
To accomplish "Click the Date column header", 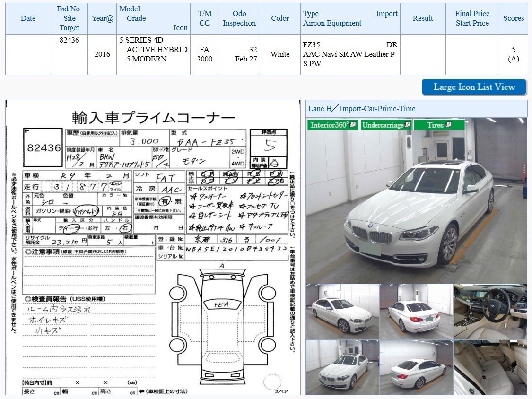I will coord(28,18).
